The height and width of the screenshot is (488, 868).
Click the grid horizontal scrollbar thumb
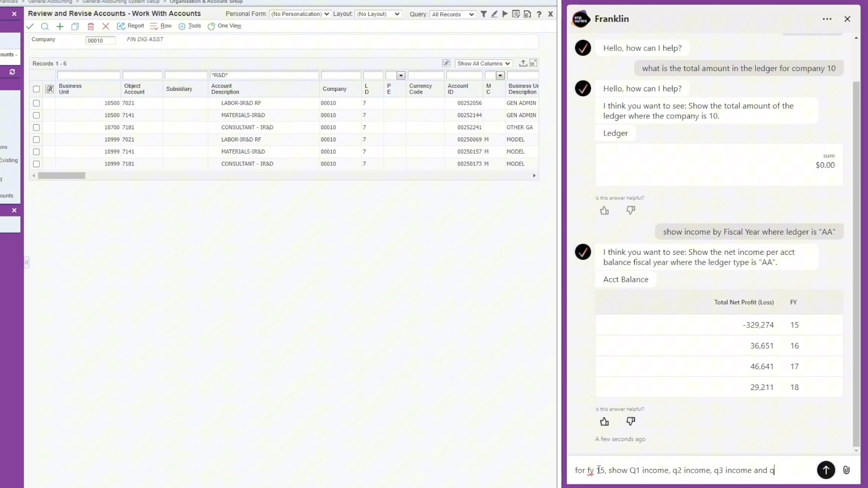(x=61, y=176)
